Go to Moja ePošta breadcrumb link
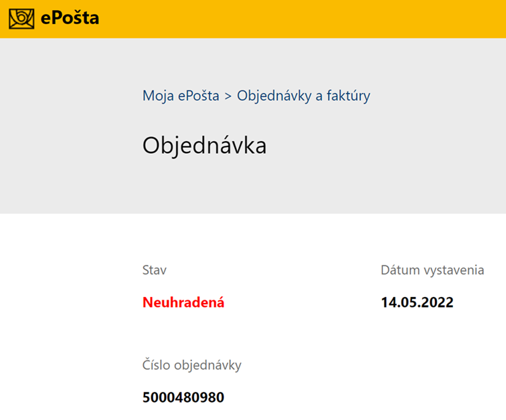Viewport: 506px width, 420px height. tap(181, 96)
